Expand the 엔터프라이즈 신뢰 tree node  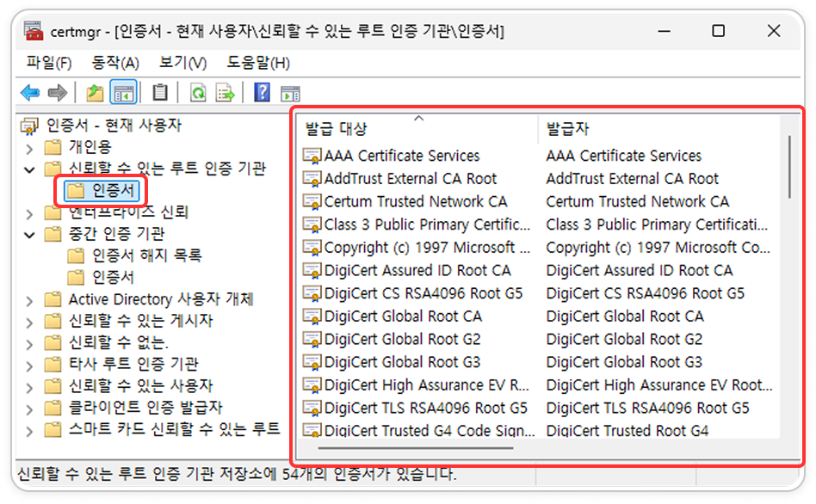point(29,214)
